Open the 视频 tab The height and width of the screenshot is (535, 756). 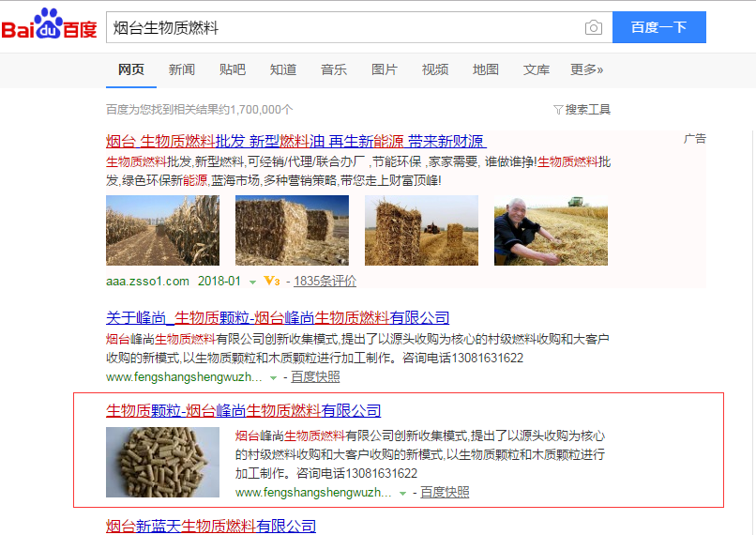(x=435, y=69)
